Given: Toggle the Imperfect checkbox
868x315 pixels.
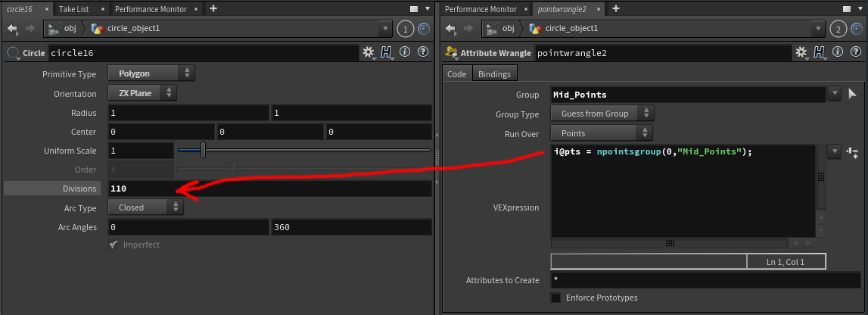Looking at the screenshot, I should (114, 245).
